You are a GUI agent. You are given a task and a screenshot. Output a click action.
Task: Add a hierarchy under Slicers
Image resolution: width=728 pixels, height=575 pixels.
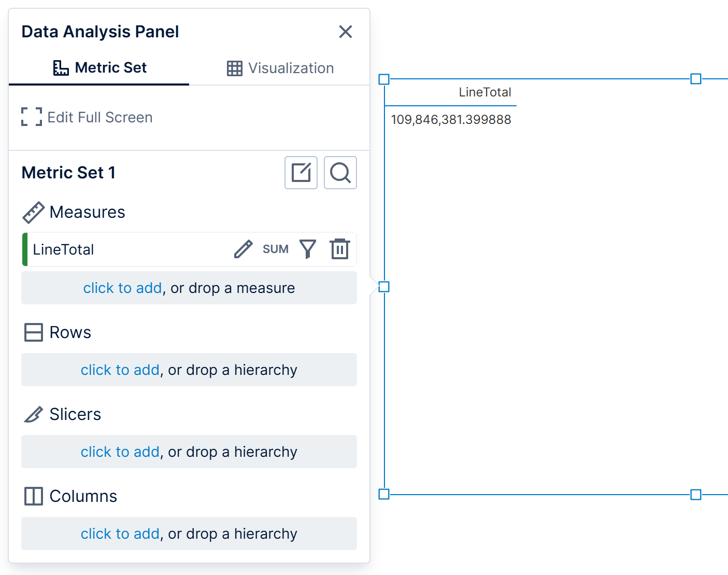click(x=189, y=452)
